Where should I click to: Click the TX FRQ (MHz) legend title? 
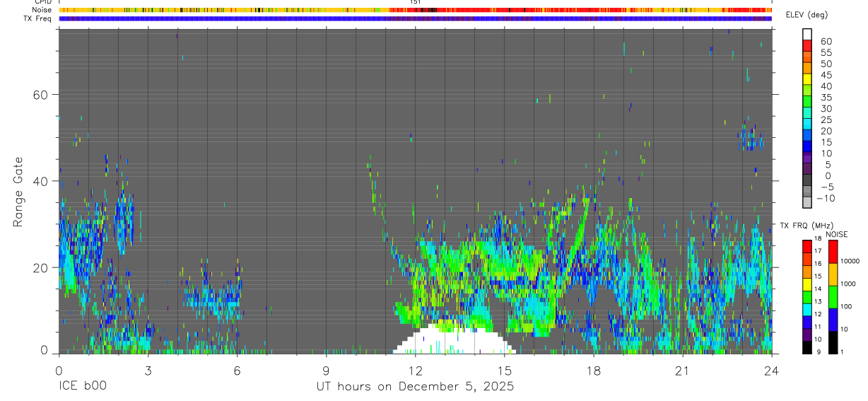click(802, 226)
